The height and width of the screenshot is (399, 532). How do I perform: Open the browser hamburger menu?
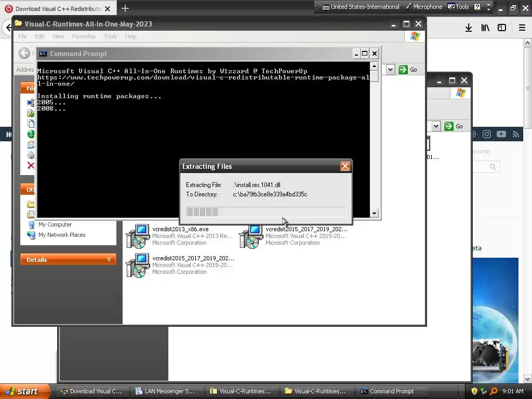click(x=522, y=28)
